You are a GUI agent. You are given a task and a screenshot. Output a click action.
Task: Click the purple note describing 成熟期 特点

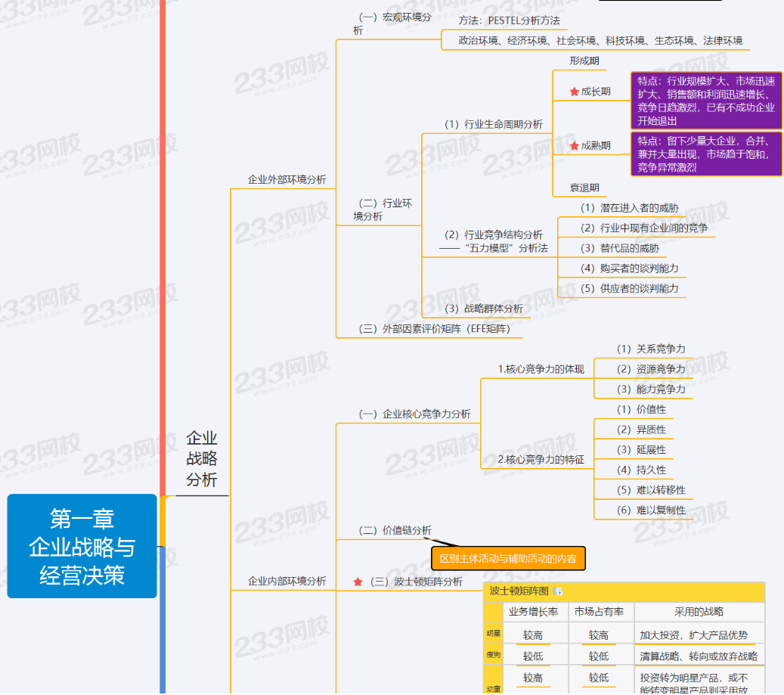pyautogui.click(x=705, y=154)
